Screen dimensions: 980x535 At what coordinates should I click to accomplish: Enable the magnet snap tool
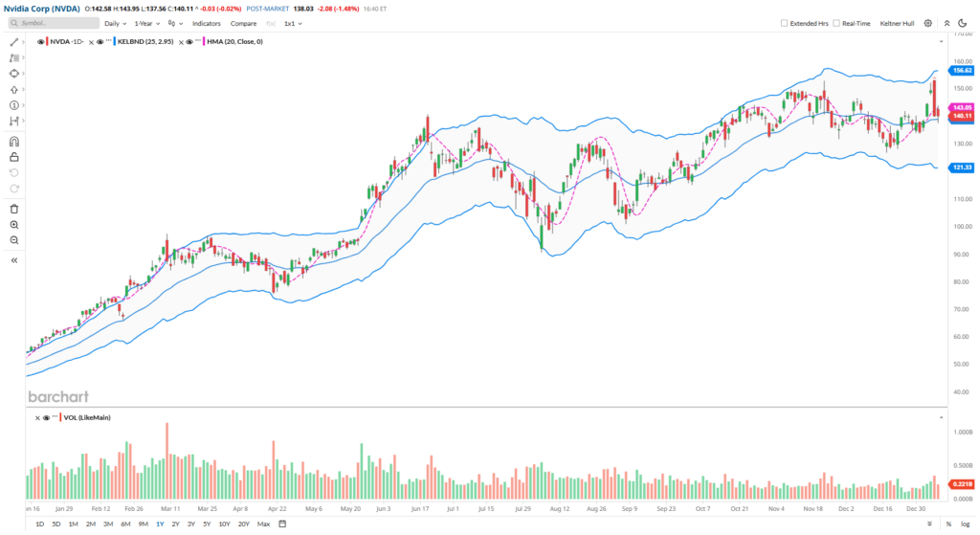pos(14,141)
